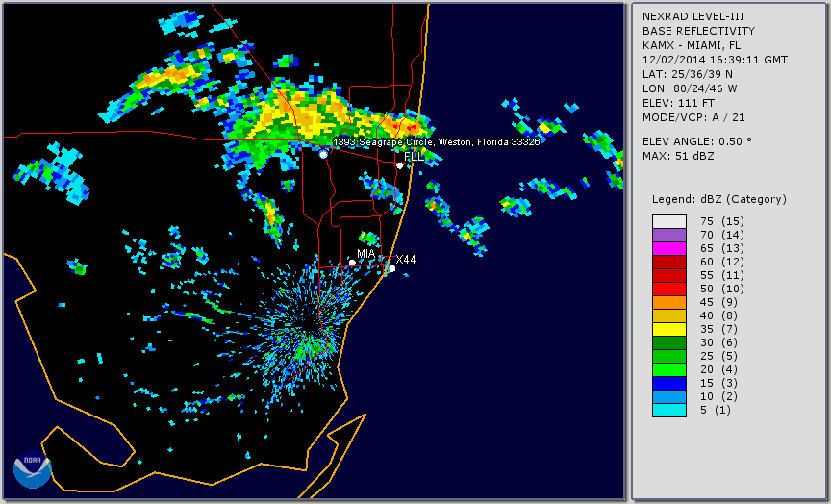Click the MODE/VCP: A / 21 line
Image resolution: width=831 pixels, height=504 pixels.
tap(693, 117)
